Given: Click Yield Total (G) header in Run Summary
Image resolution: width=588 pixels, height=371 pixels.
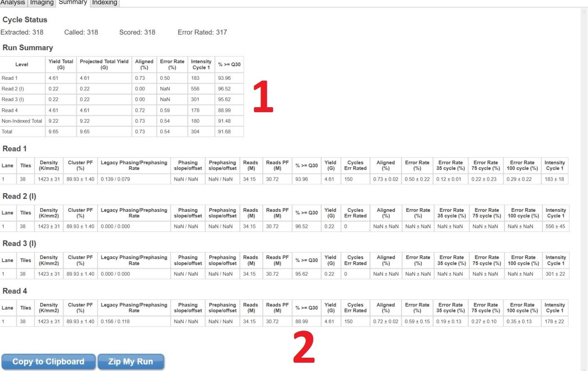Looking at the screenshot, I should pyautogui.click(x=61, y=64).
